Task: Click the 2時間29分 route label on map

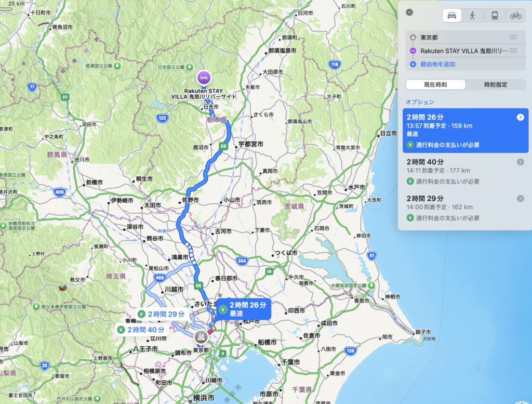Action: point(162,314)
